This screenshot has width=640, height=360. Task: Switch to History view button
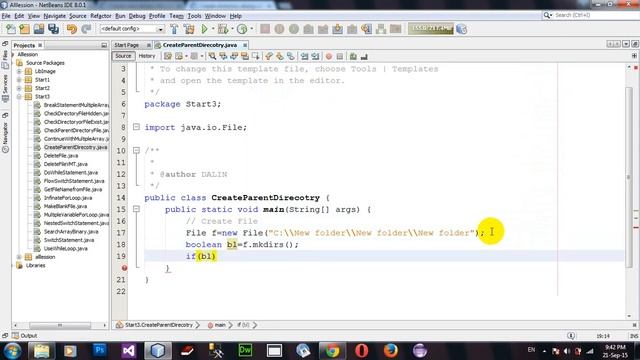(147, 56)
